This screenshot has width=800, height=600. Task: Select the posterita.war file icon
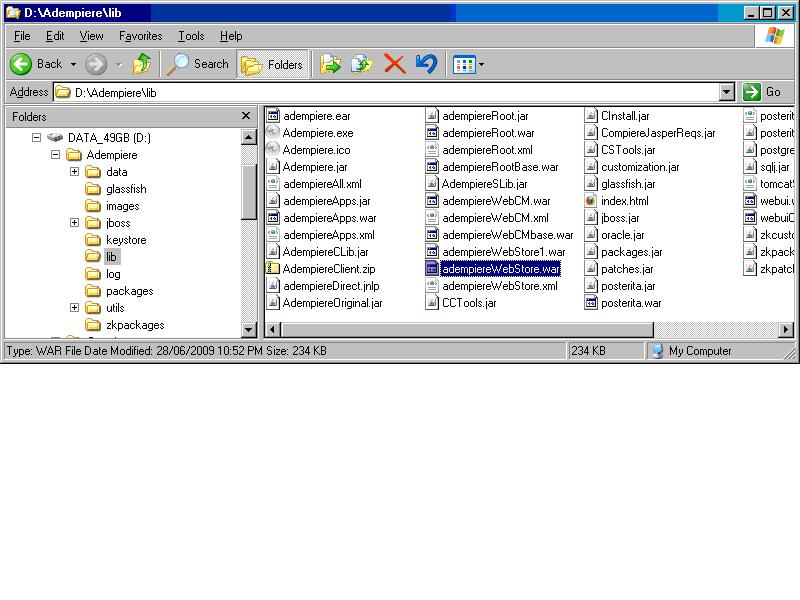pos(590,303)
